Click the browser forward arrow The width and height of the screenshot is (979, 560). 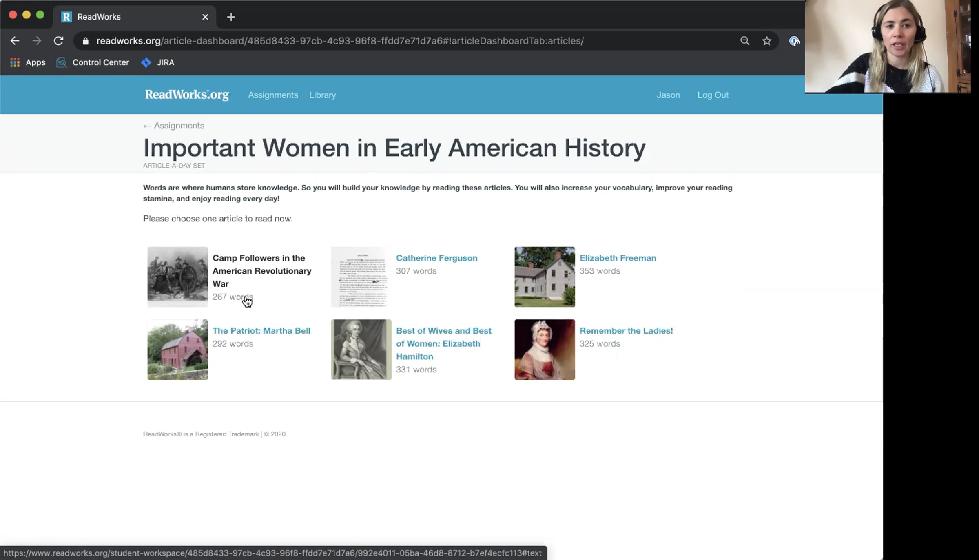pos(37,41)
